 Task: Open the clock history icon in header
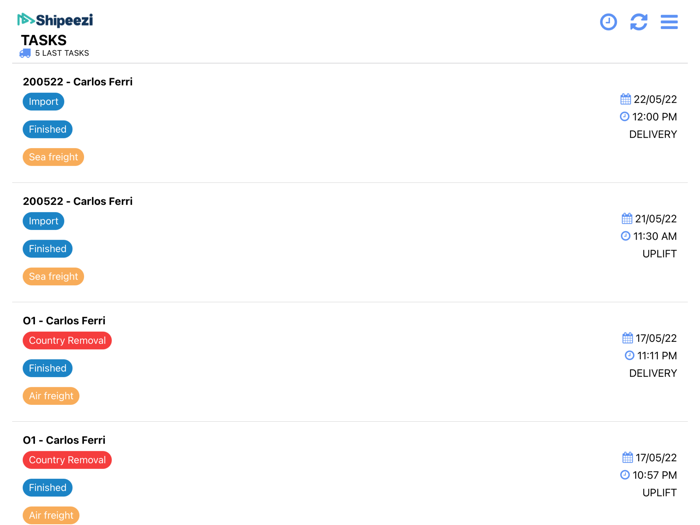pos(608,22)
